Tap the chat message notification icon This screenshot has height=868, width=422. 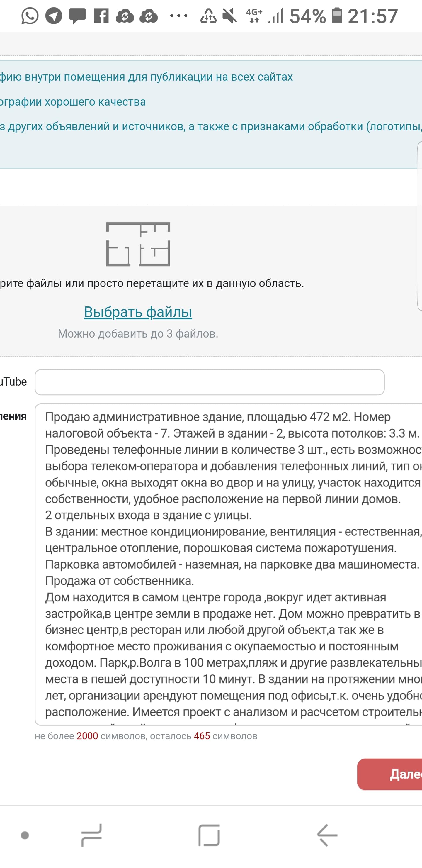point(77,16)
